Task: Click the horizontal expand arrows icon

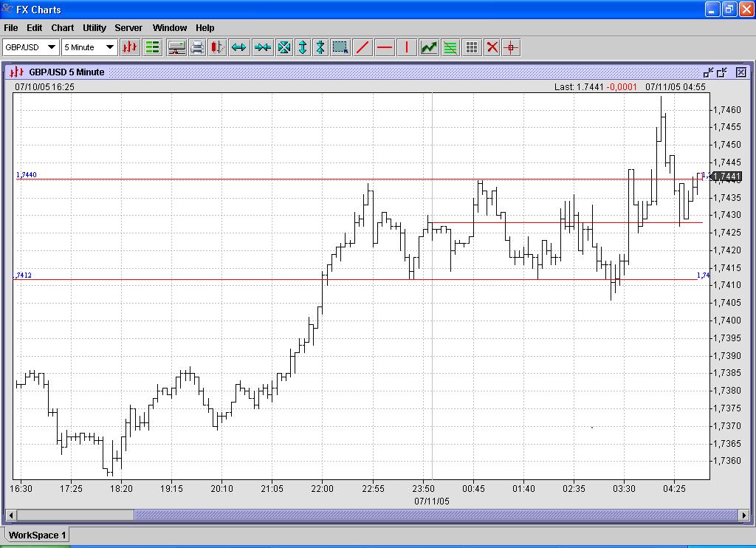Action: click(238, 47)
